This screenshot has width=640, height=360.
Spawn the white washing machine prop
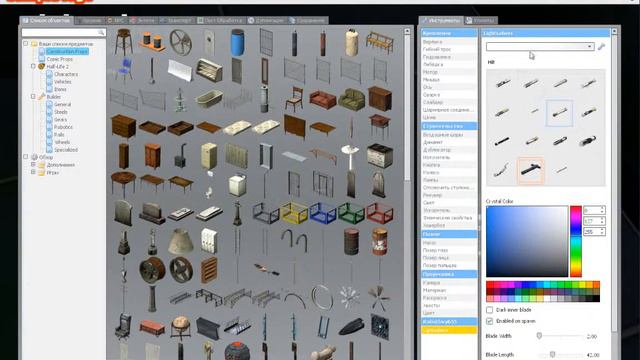(x=237, y=184)
